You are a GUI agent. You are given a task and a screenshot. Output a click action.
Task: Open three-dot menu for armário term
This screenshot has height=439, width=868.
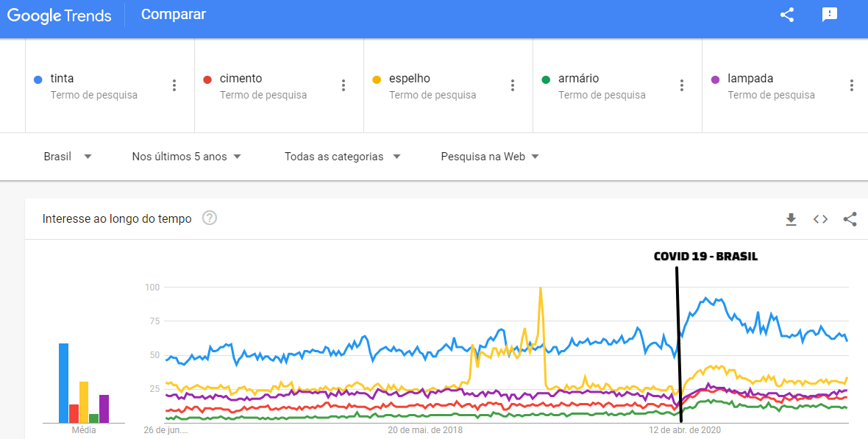[682, 85]
